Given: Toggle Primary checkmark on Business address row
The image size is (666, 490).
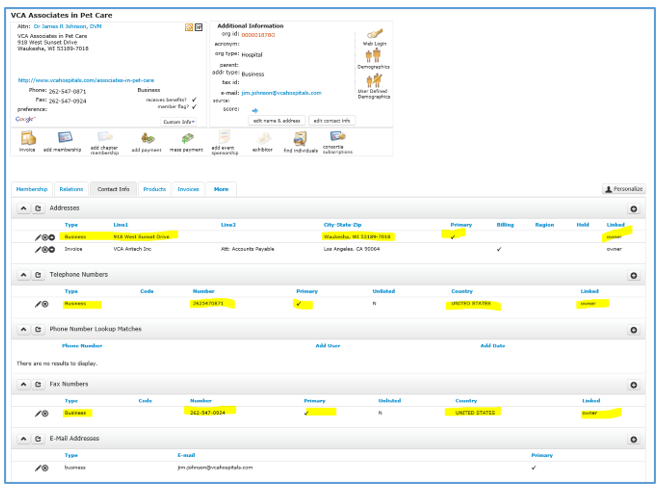Looking at the screenshot, I should (454, 237).
